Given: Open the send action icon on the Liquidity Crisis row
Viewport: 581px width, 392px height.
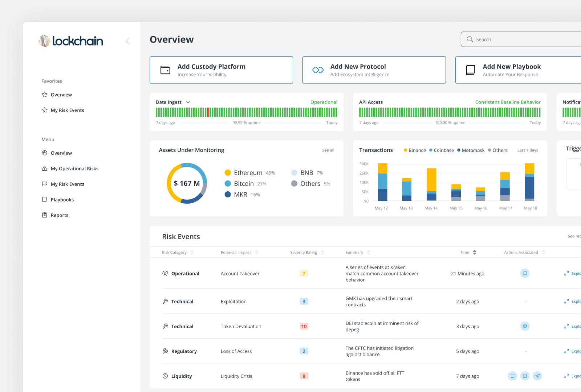Looking at the screenshot, I should click(x=538, y=376).
